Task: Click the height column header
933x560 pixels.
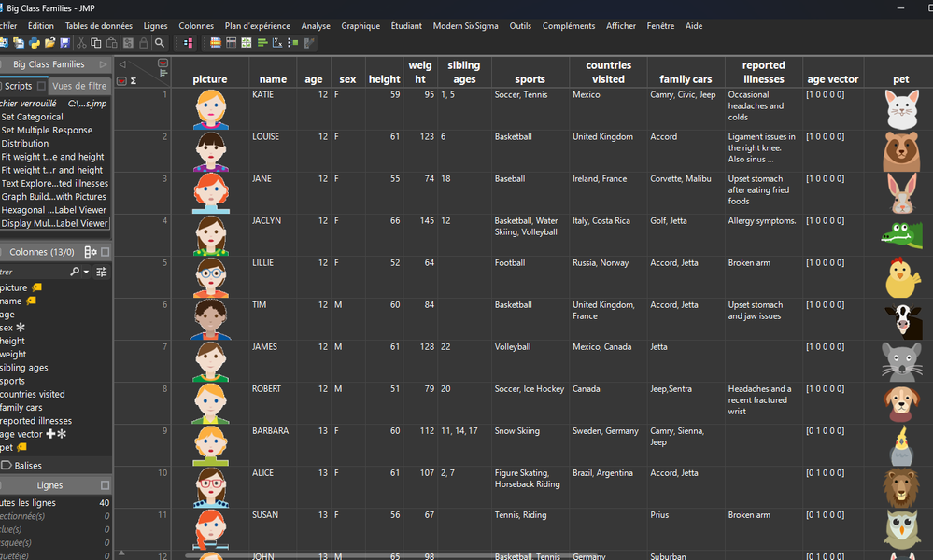Action: pos(384,73)
